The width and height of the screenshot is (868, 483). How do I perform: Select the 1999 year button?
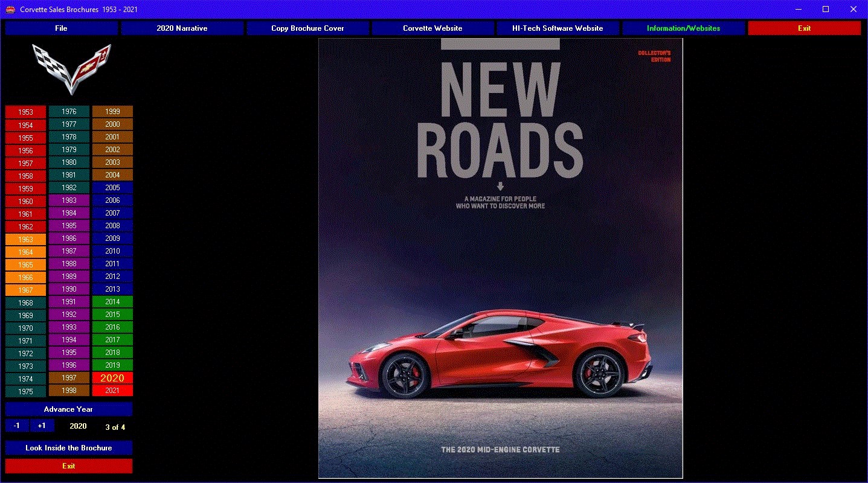pyautogui.click(x=112, y=112)
